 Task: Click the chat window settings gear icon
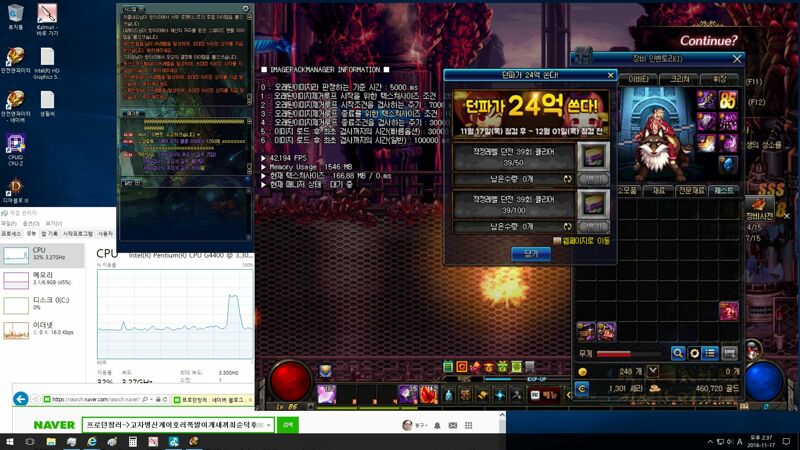tap(245, 9)
